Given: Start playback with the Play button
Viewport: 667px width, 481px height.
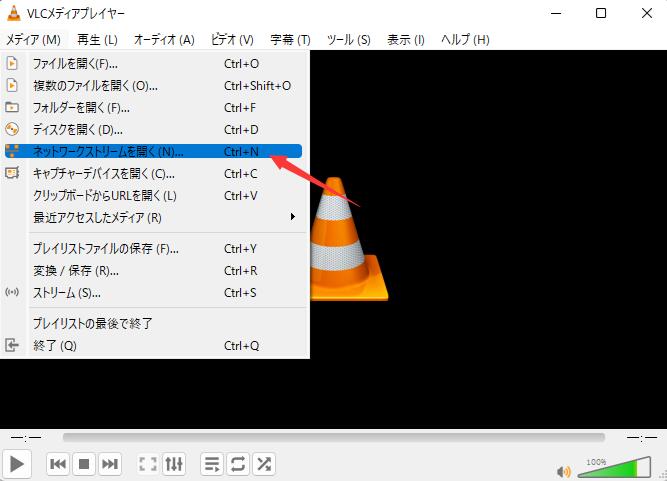Looking at the screenshot, I should (17, 464).
